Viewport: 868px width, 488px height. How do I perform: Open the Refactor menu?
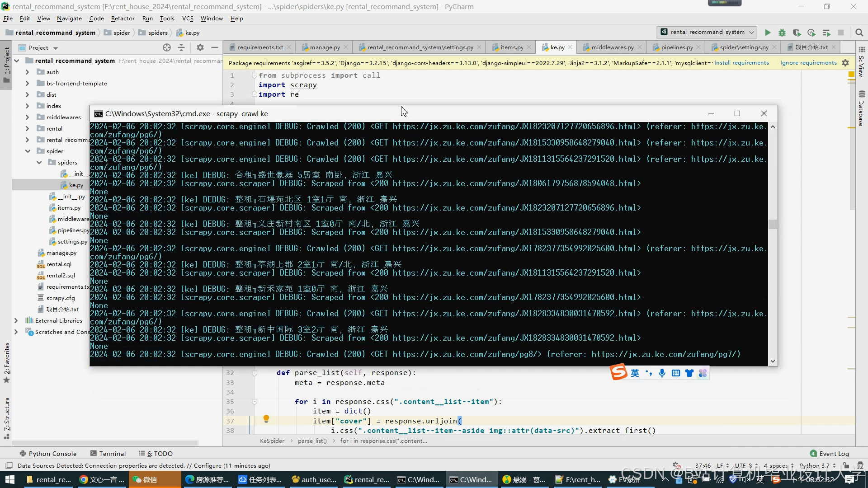pyautogui.click(x=123, y=19)
